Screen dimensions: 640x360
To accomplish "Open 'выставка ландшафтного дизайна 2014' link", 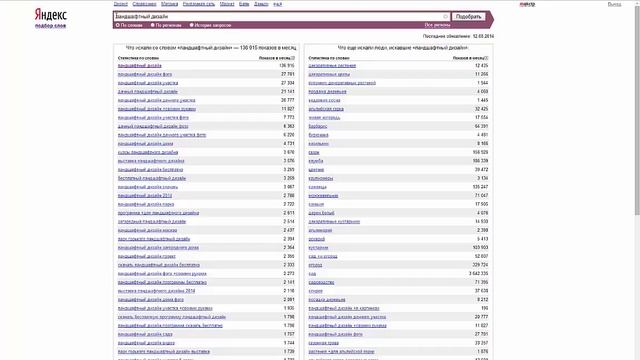I will pos(156,291).
